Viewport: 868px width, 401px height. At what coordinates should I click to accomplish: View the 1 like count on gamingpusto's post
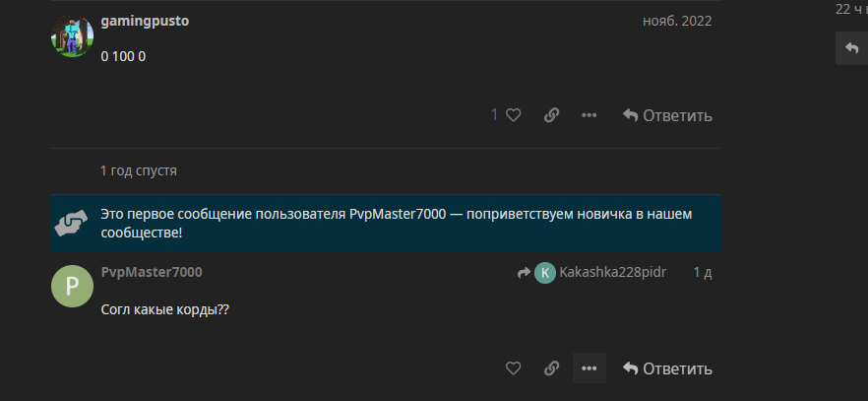pyautogui.click(x=494, y=115)
